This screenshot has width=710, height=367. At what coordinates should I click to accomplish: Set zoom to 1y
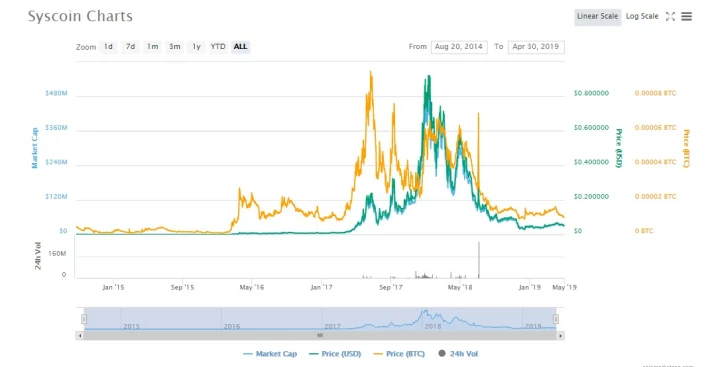tap(196, 47)
